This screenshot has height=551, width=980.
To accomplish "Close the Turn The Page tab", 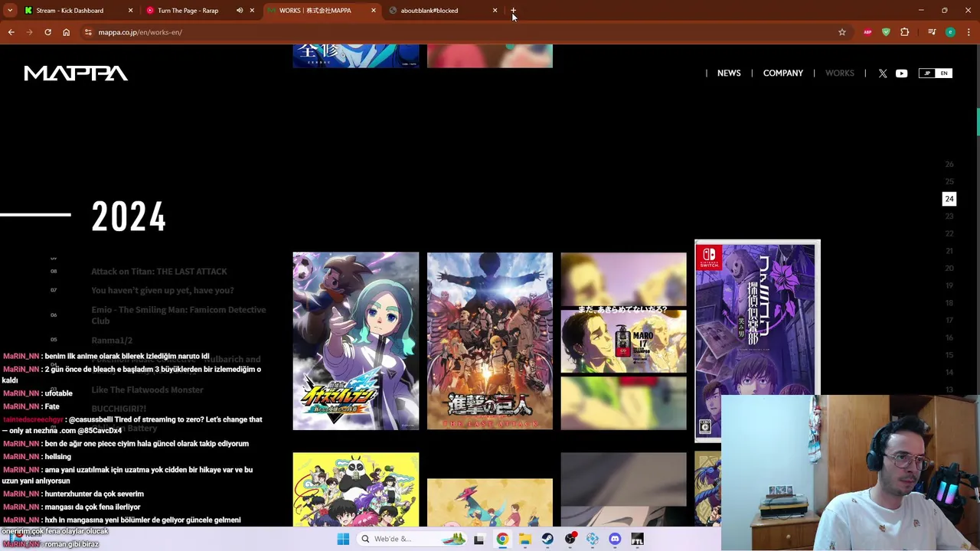I will coord(252,11).
